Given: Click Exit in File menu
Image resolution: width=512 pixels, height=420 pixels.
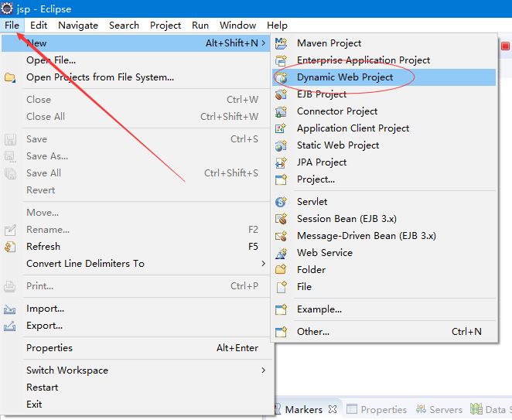Looking at the screenshot, I should (x=136, y=405).
